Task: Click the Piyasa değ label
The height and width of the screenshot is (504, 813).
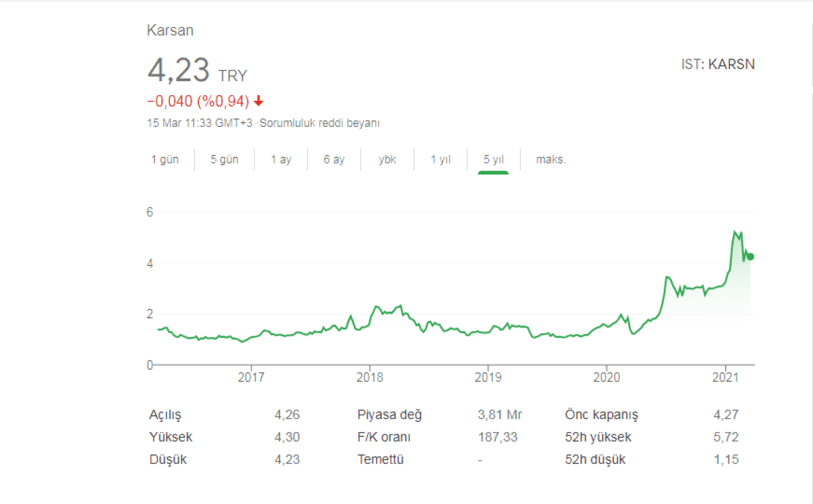Action: (389, 415)
